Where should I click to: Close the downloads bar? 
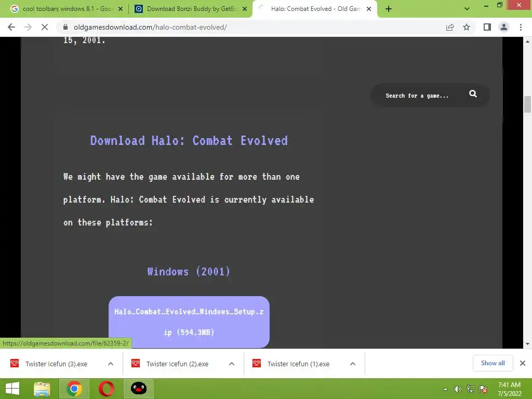(x=523, y=363)
